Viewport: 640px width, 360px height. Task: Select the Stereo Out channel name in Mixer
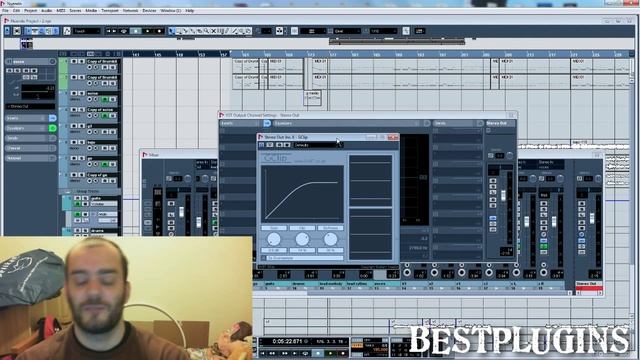pos(589,283)
